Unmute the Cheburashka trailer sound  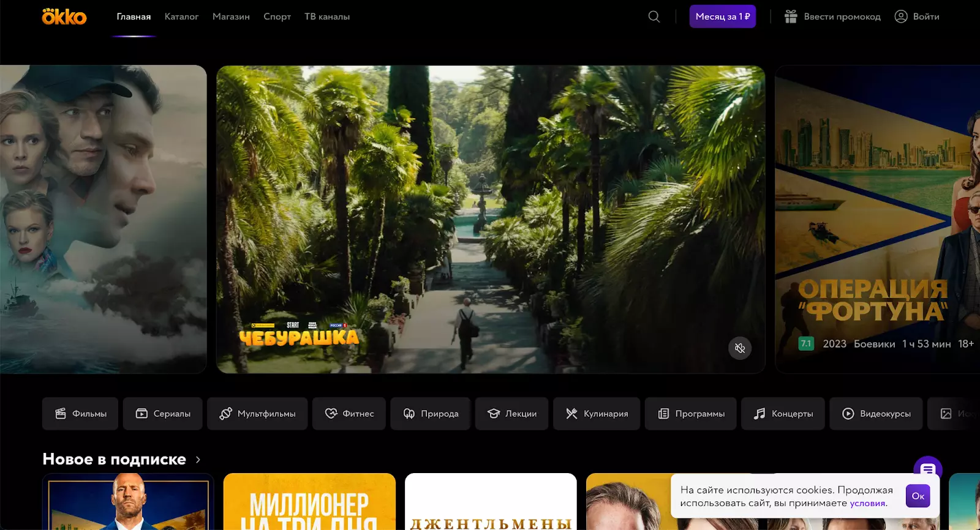(740, 348)
